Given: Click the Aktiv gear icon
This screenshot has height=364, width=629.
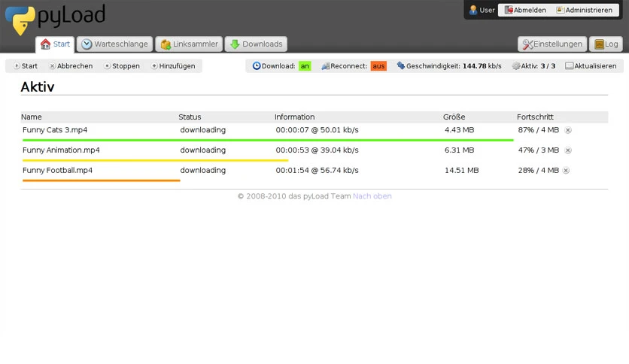Looking at the screenshot, I should (x=516, y=66).
